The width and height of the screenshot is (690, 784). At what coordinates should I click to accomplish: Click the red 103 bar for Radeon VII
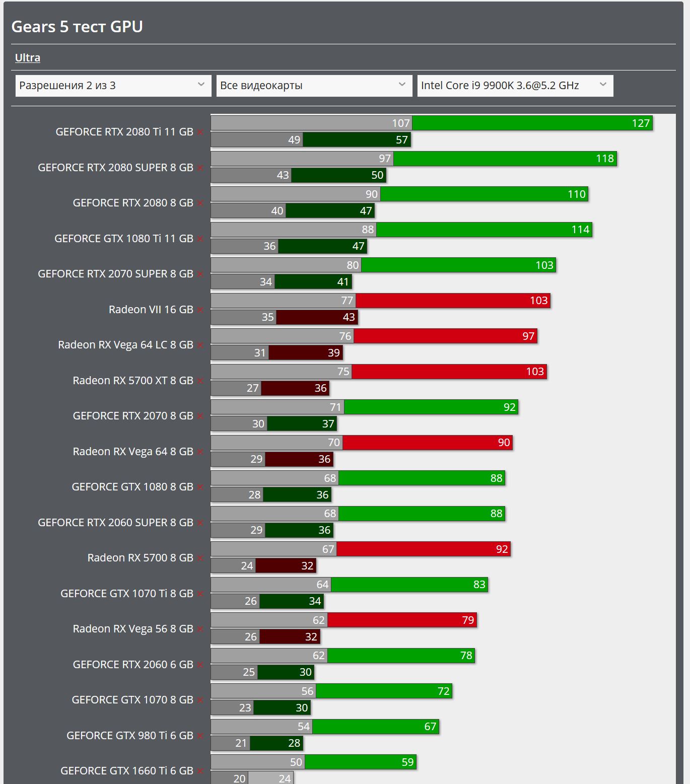tap(452, 301)
